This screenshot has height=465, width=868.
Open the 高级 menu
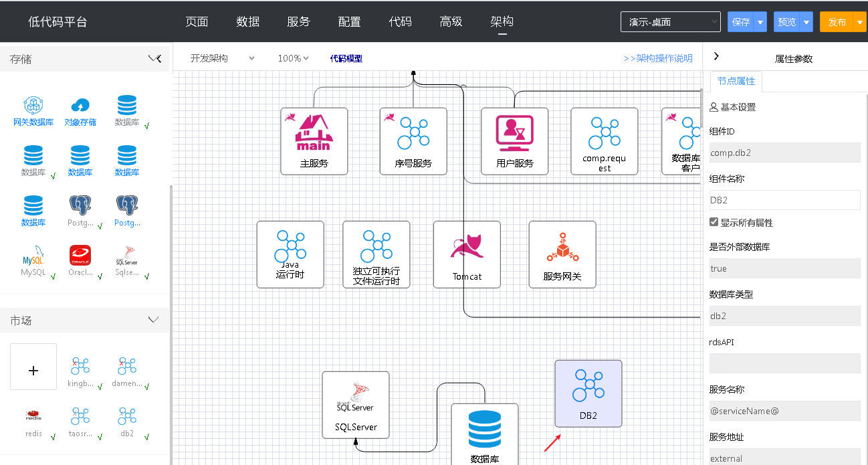451,21
